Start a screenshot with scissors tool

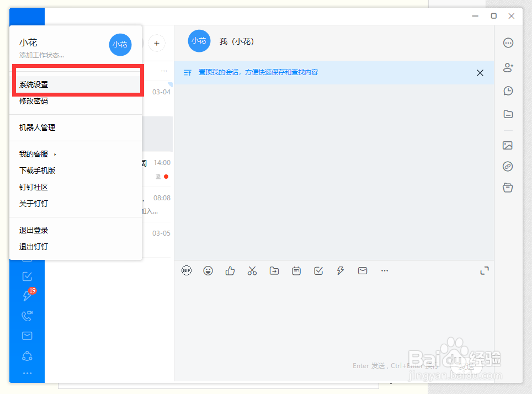click(252, 270)
